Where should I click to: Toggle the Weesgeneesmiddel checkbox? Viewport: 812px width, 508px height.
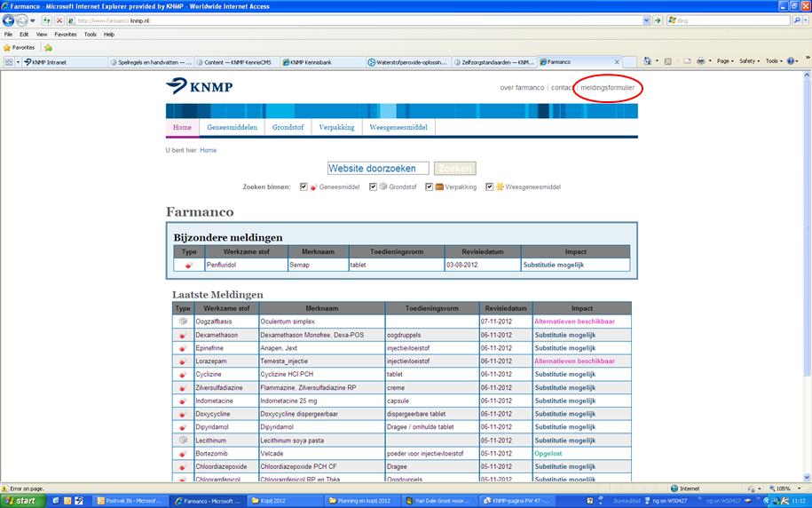pos(490,187)
